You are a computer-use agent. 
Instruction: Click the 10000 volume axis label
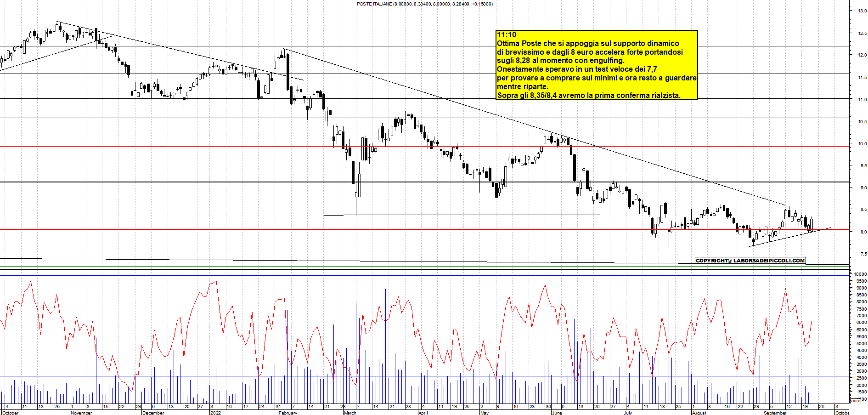(860, 274)
